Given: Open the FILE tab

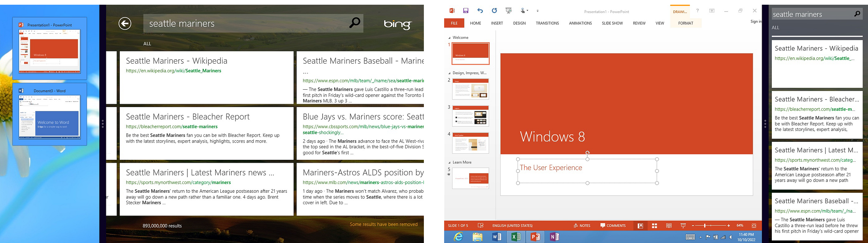Looking at the screenshot, I should [454, 23].
